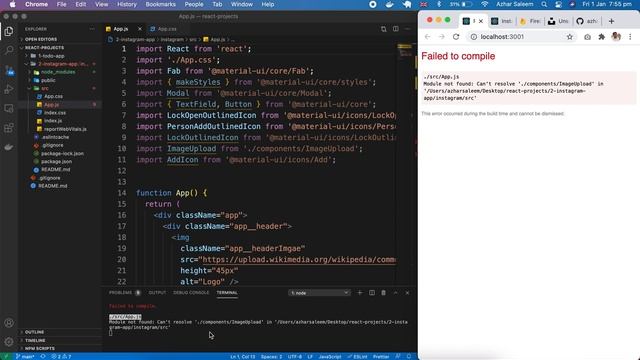Open the Search view in activity bar
The width and height of the screenshot is (640, 360).
click(x=9, y=51)
